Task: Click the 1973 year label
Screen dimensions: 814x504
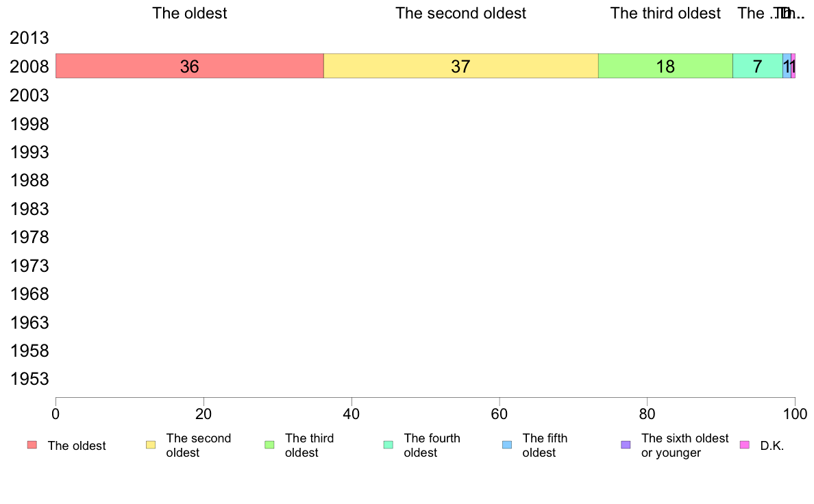Action: tap(29, 266)
